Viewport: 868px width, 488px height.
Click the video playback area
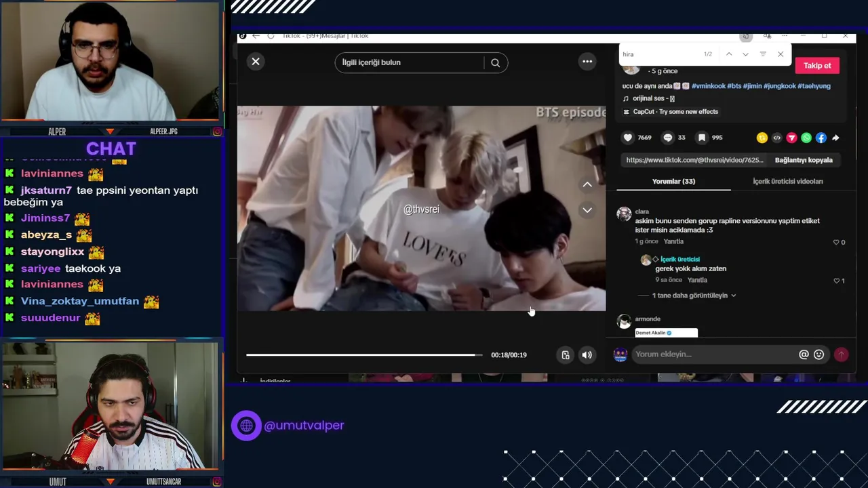coord(421,208)
